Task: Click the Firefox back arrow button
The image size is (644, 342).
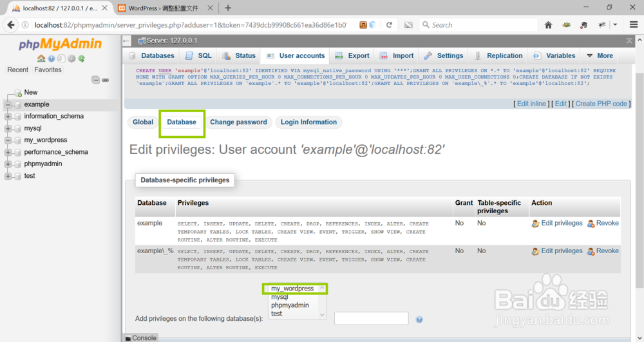Action: tap(11, 25)
